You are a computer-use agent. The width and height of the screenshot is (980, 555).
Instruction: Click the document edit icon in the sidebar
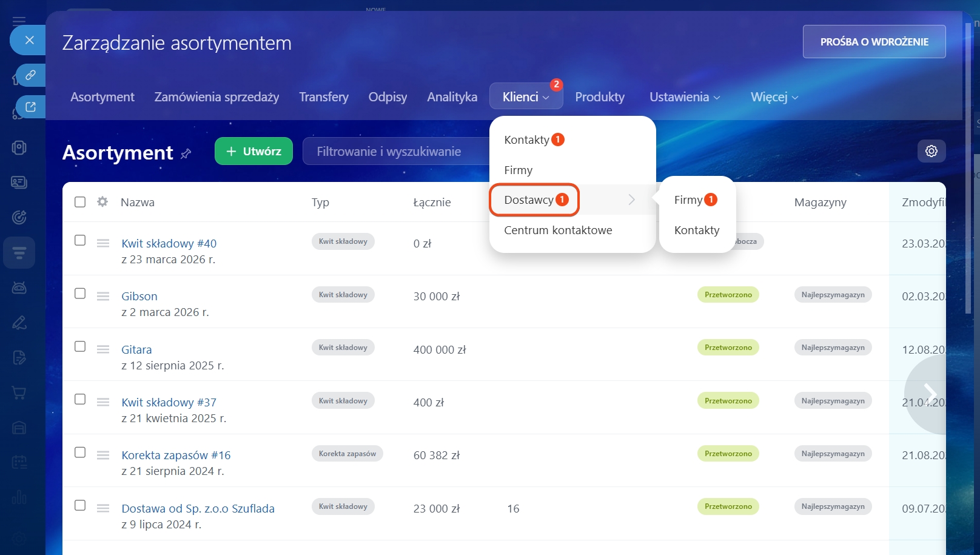19,358
